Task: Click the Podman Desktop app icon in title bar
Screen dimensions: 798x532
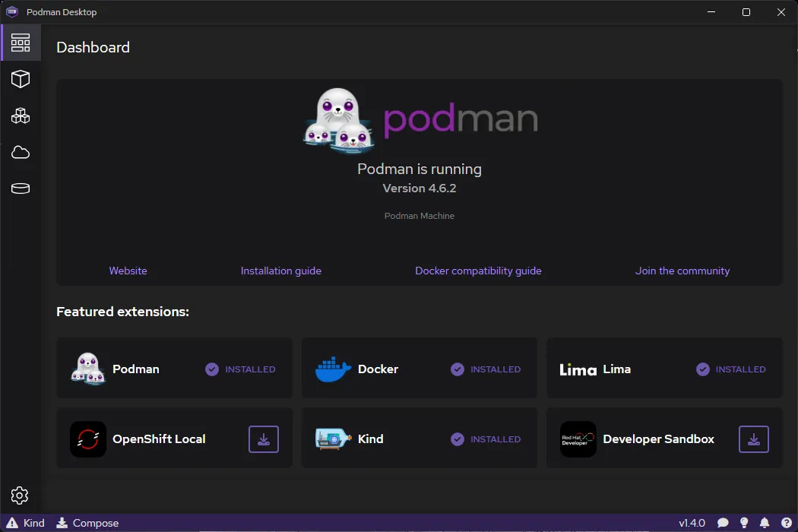Action: [x=12, y=11]
